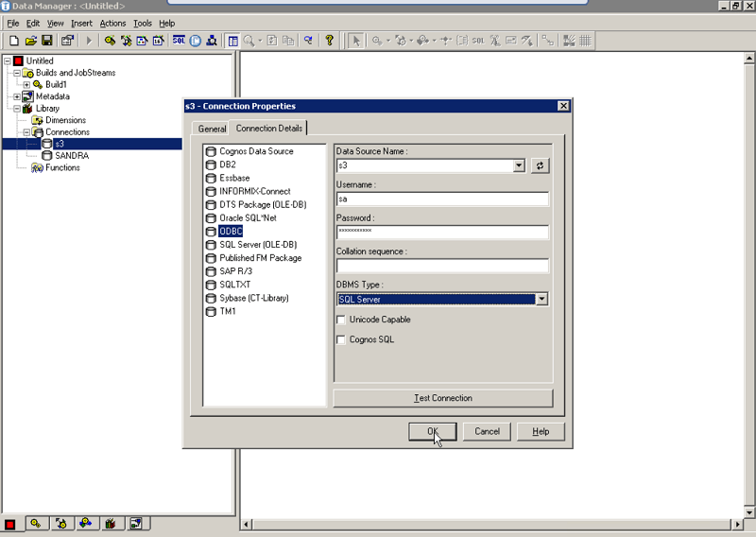The height and width of the screenshot is (537, 756).
Task: Click the yellow question mark help icon
Action: [329, 41]
